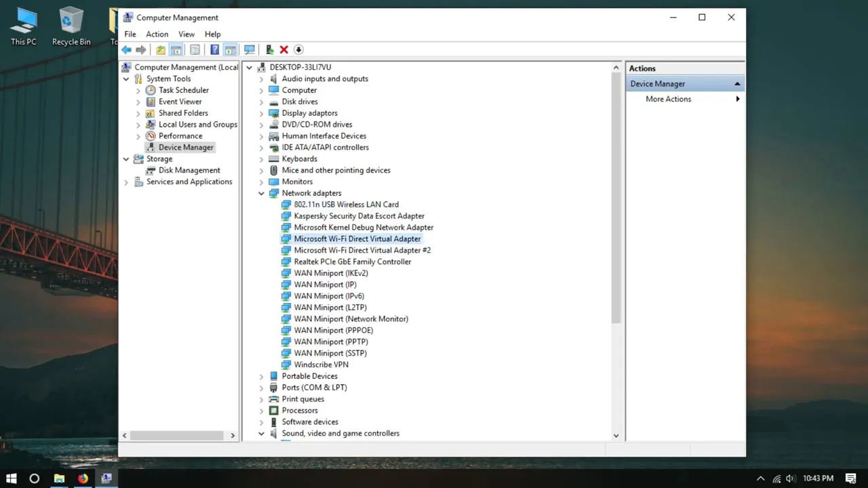Open More Actions submenu
Viewport: 868px width, 488px height.
coord(685,99)
